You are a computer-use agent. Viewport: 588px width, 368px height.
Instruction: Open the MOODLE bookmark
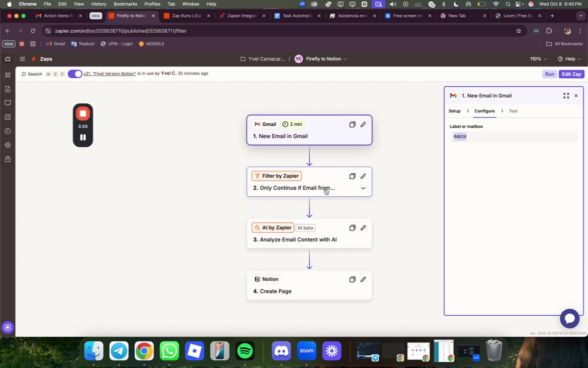(x=152, y=44)
